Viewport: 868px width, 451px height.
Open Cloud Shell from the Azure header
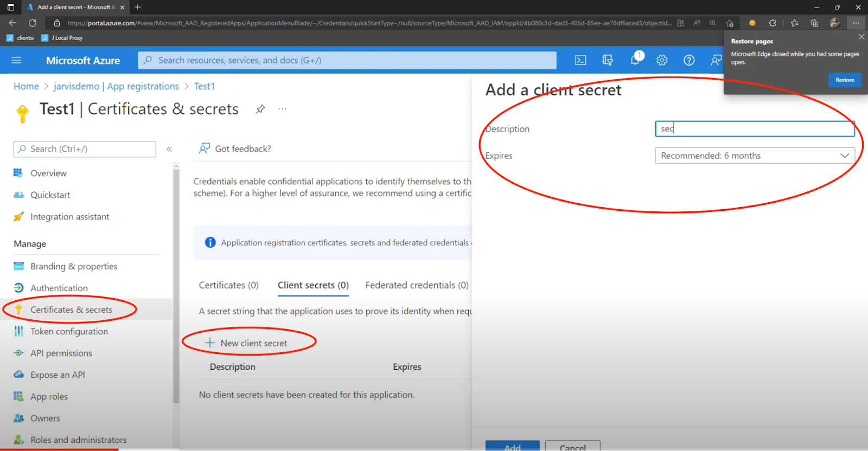coord(580,60)
